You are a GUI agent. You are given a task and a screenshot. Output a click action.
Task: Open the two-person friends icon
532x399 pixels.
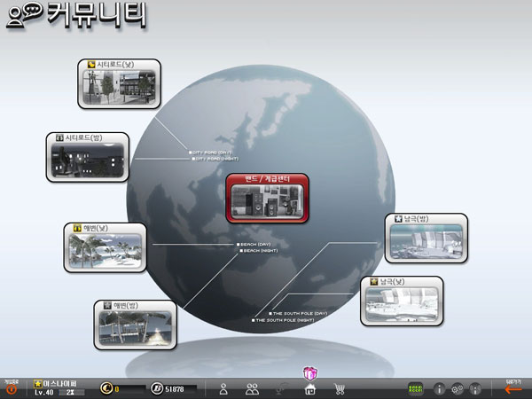point(252,388)
